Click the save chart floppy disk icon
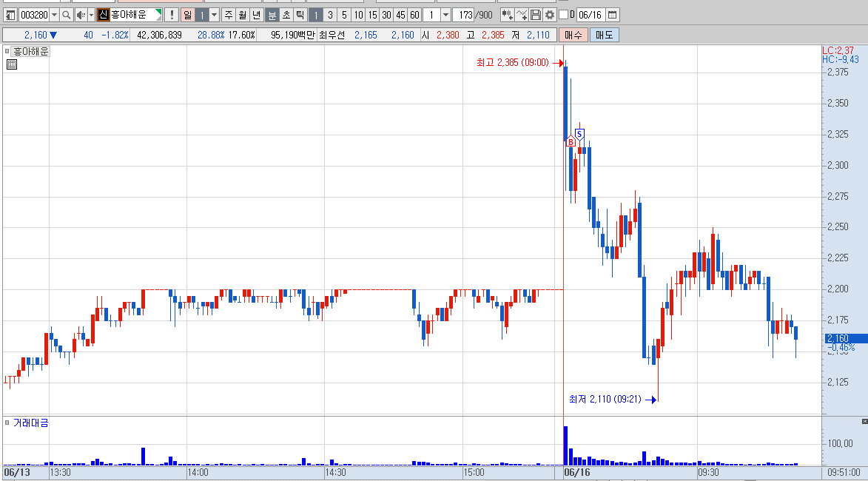 (x=535, y=15)
